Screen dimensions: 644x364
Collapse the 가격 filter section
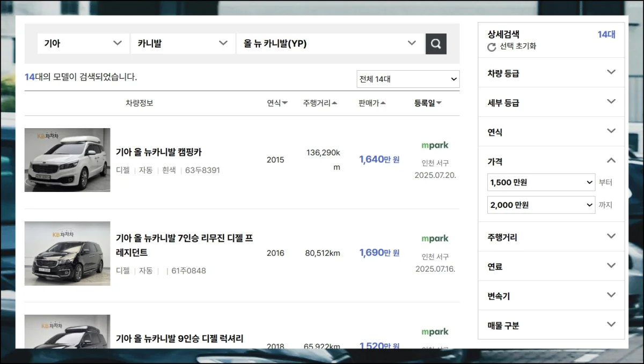(x=551, y=161)
